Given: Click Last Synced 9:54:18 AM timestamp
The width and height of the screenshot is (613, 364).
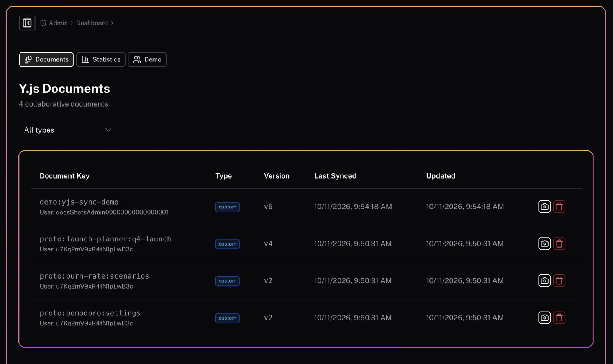Looking at the screenshot, I should pos(353,207).
